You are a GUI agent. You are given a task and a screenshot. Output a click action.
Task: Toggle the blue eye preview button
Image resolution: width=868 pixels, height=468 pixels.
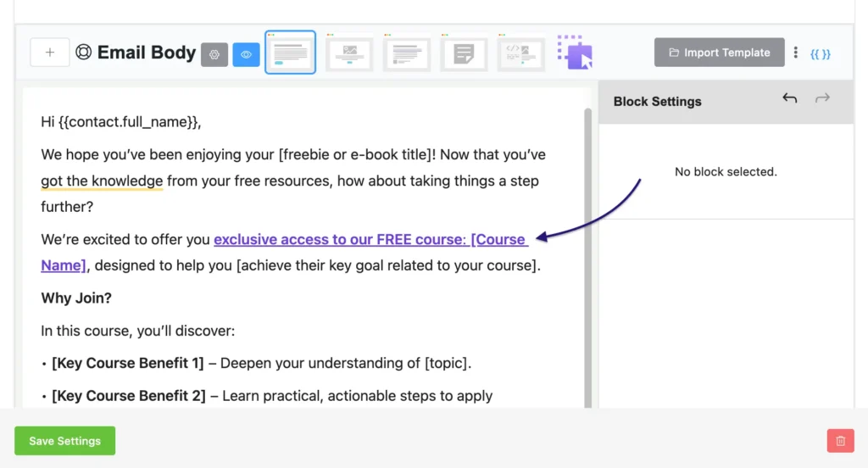click(247, 54)
